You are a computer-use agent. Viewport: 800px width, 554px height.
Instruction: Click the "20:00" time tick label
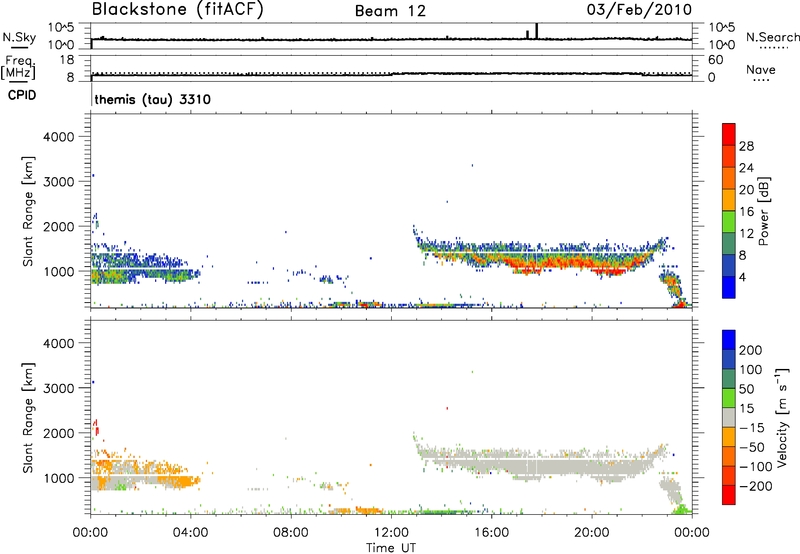[592, 533]
